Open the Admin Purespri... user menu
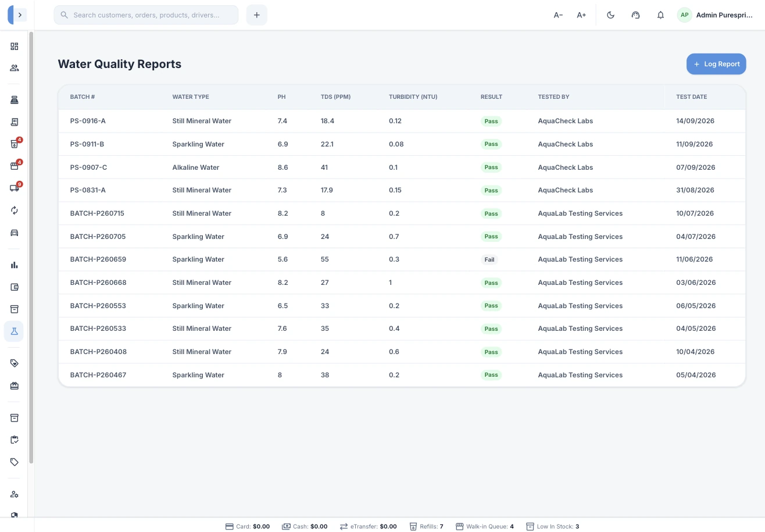Viewport: 765px width, 532px height. 715,15
